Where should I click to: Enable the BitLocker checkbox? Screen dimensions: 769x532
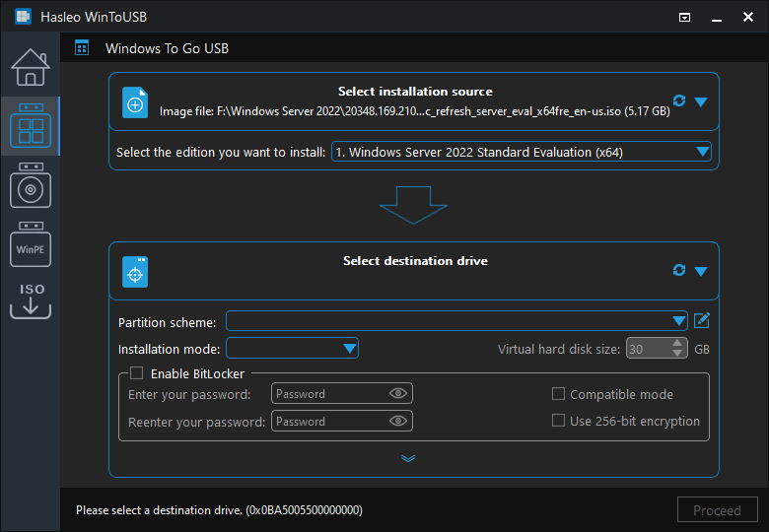(x=136, y=373)
